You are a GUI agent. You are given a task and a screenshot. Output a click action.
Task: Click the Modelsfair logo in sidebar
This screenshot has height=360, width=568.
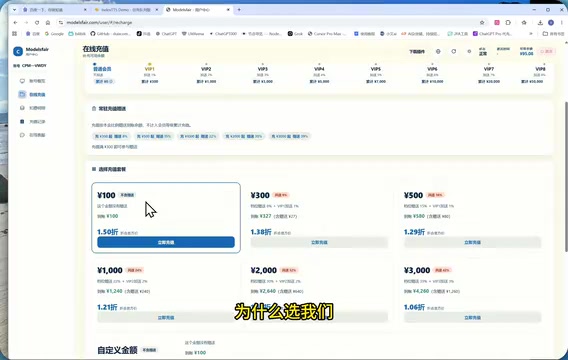(x=18, y=51)
